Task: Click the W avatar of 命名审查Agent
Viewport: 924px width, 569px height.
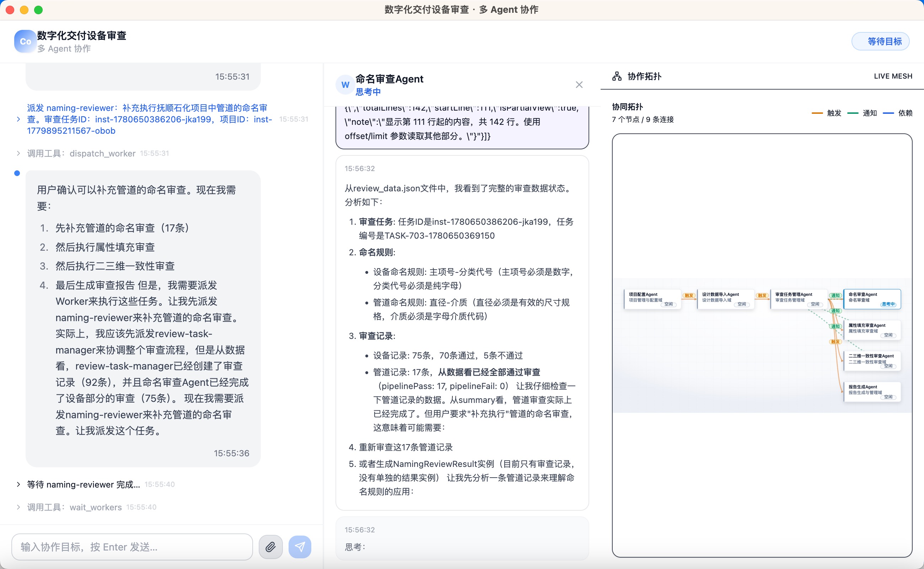Action: (x=345, y=85)
